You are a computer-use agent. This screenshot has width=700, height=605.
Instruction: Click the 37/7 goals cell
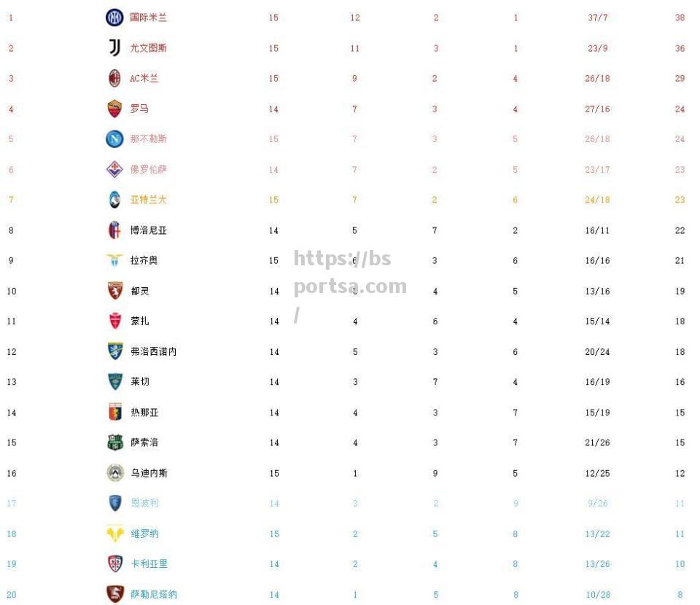pos(597,17)
